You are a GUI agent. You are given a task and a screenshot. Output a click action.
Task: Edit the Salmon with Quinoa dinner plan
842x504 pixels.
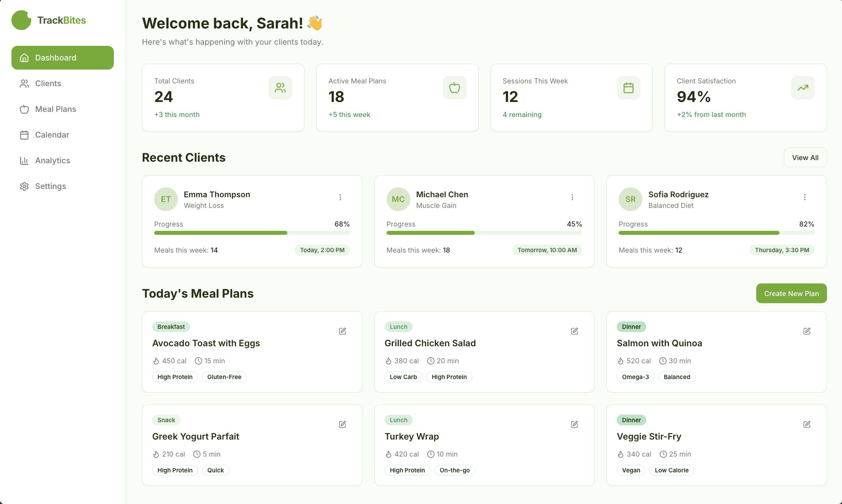click(807, 331)
